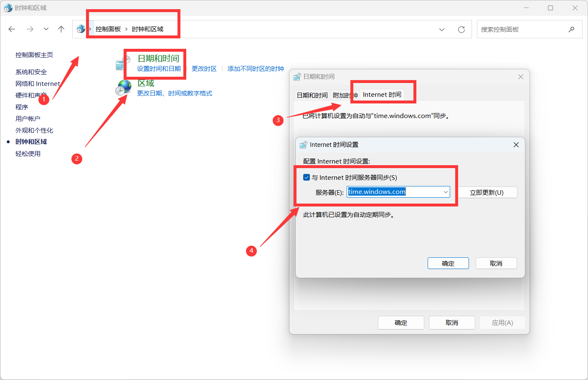Click the 服务器(E): label
The width and height of the screenshot is (588, 380).
(x=329, y=192)
